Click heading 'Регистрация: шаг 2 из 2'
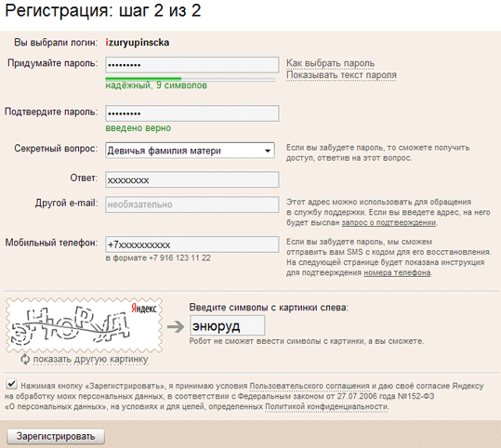The height and width of the screenshot is (448, 501). coord(103,10)
